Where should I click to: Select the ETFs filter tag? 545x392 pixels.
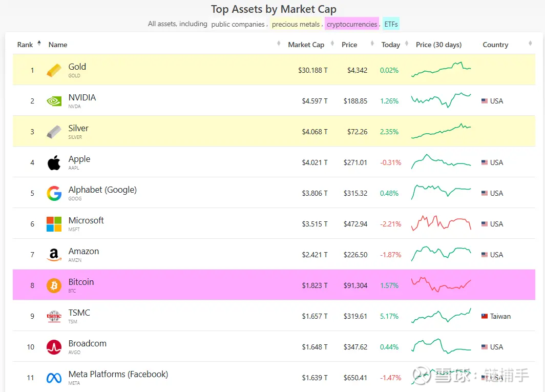click(x=391, y=24)
